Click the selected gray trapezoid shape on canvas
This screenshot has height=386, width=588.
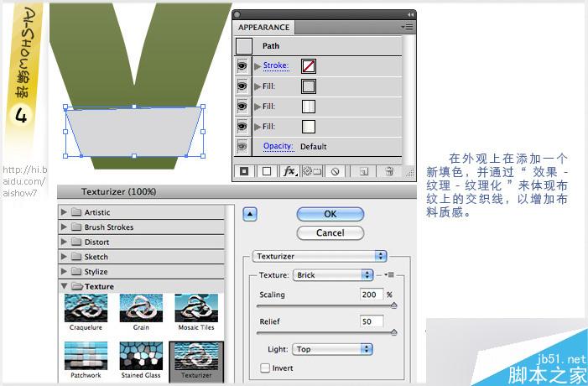pyautogui.click(x=134, y=131)
